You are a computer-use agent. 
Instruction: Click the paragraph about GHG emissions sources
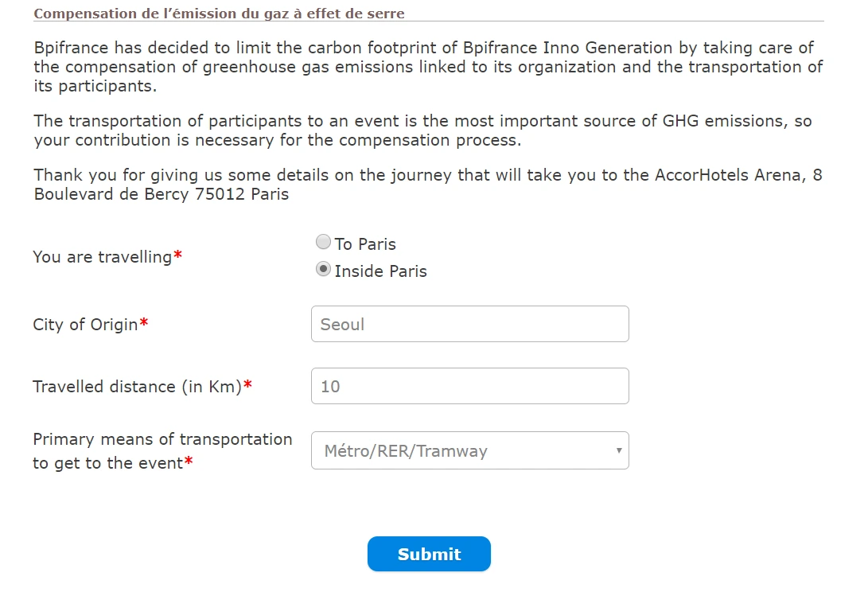(x=422, y=130)
